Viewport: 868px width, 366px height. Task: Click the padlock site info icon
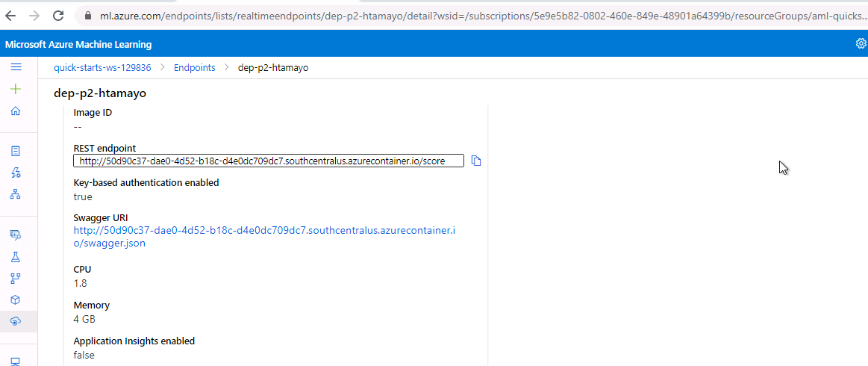(87, 16)
